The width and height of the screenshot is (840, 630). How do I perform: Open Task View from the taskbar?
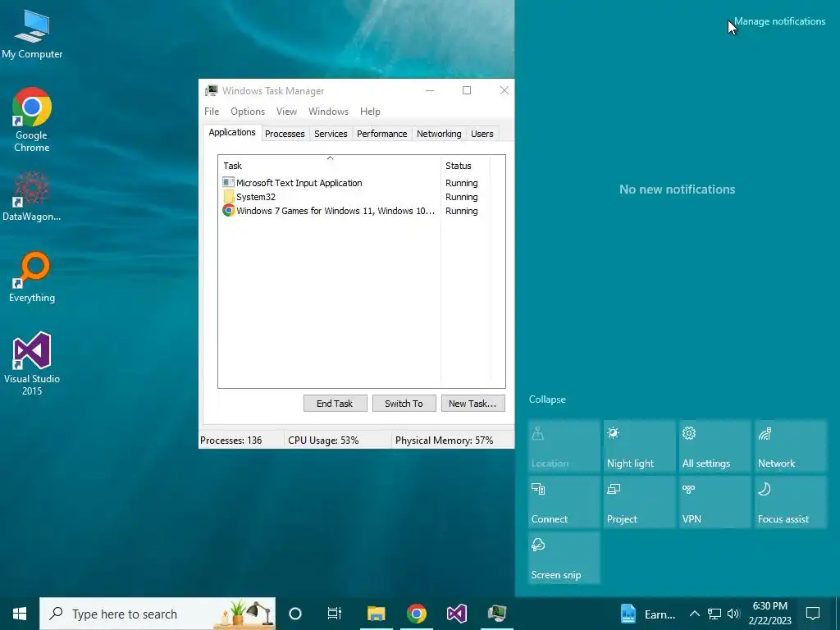[335, 614]
